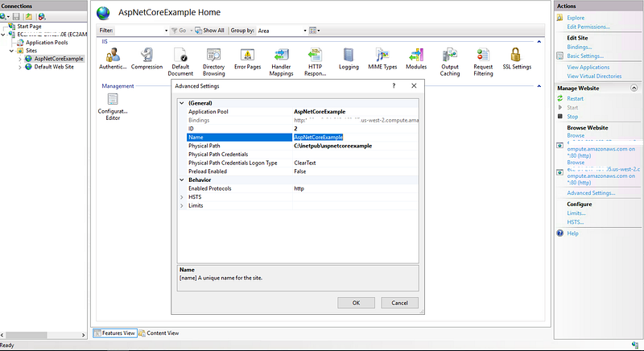The width and height of the screenshot is (644, 351).
Task: Collapse the Behavior section
Action: coord(182,180)
